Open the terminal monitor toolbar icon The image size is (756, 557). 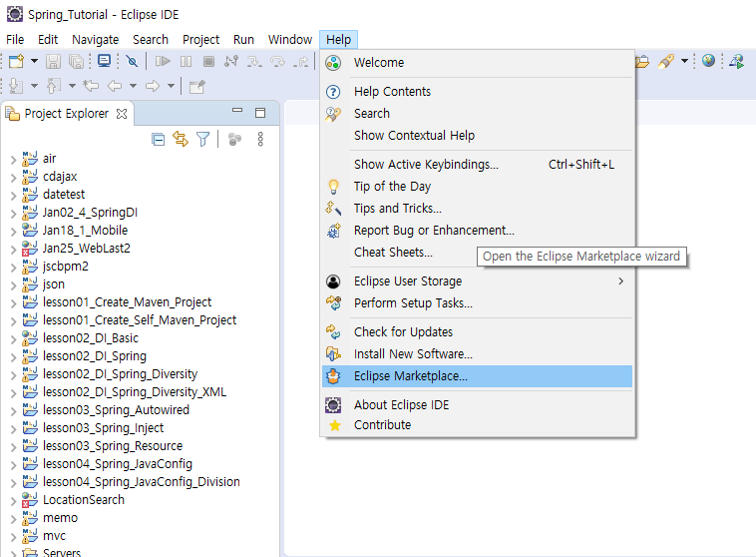pos(104,61)
